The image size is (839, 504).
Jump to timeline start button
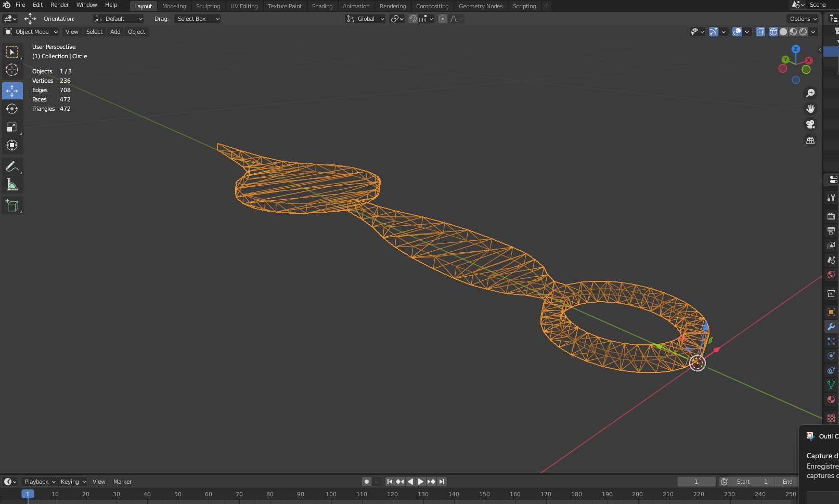[390, 482]
